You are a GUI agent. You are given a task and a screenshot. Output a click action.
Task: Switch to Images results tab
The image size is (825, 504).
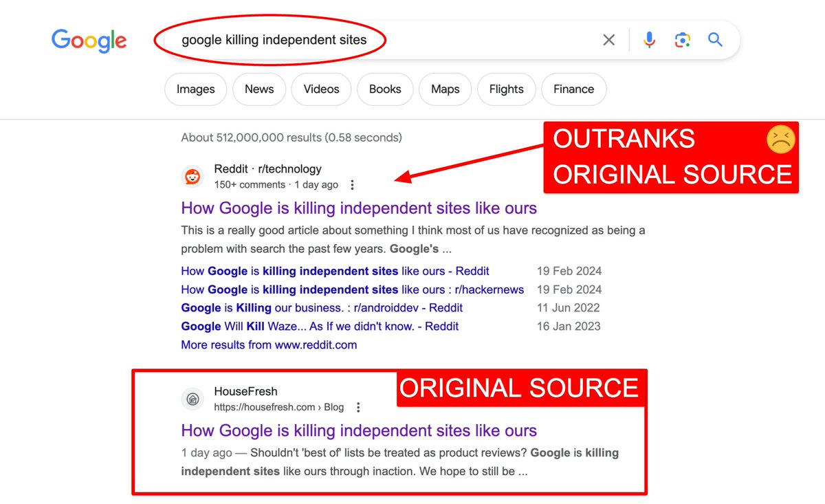click(196, 89)
